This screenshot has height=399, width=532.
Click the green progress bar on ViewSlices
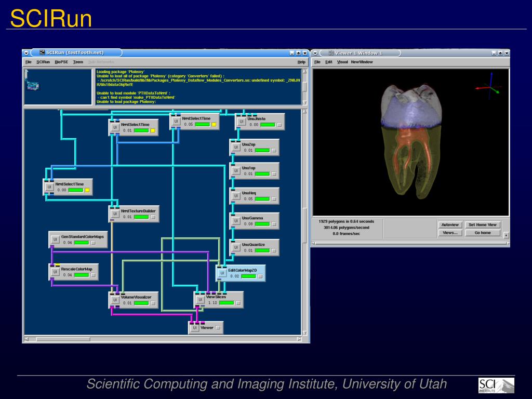(x=227, y=303)
